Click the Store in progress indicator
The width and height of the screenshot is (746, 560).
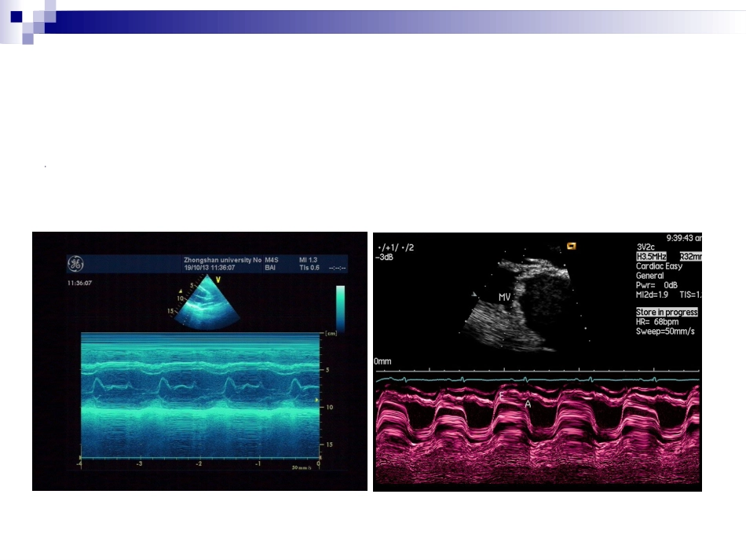pyautogui.click(x=667, y=312)
